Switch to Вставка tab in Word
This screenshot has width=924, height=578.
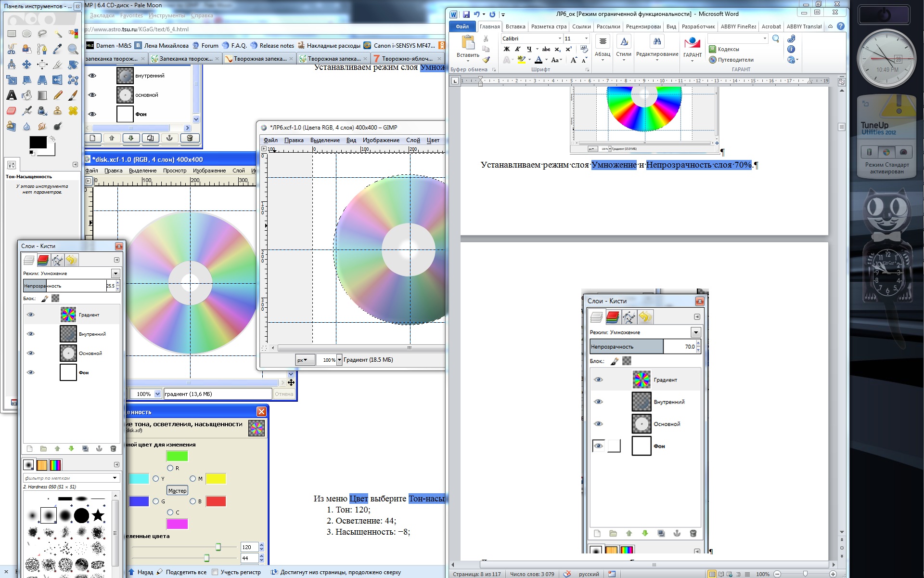[x=515, y=26]
